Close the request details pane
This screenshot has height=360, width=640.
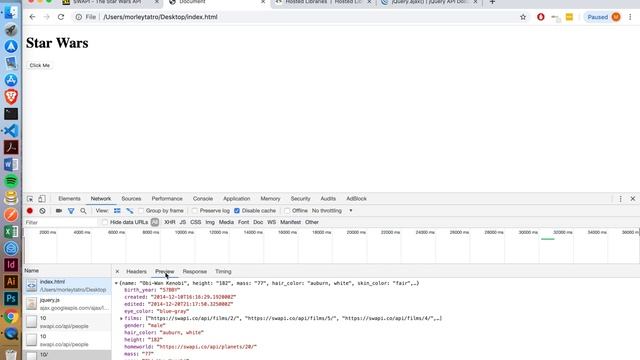pyautogui.click(x=117, y=271)
